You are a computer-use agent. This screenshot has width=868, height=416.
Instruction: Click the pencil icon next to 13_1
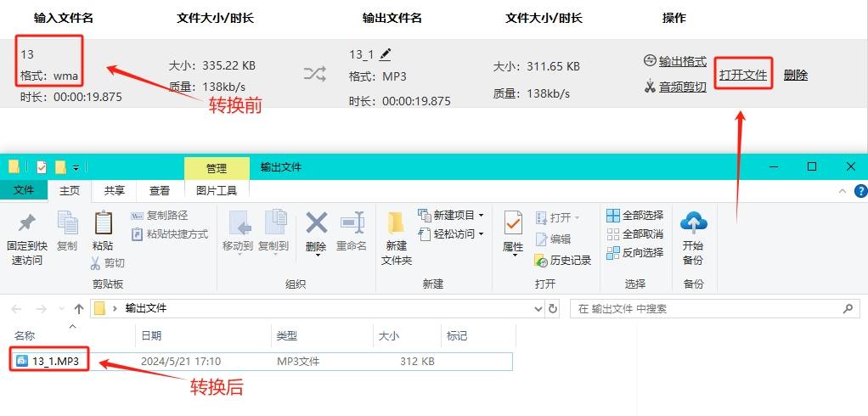tap(386, 54)
